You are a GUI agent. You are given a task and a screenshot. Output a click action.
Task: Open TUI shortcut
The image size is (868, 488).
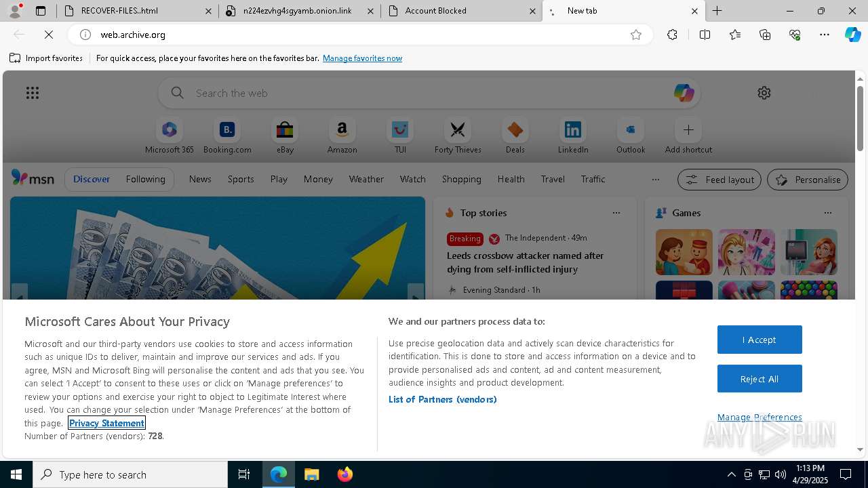coord(400,136)
